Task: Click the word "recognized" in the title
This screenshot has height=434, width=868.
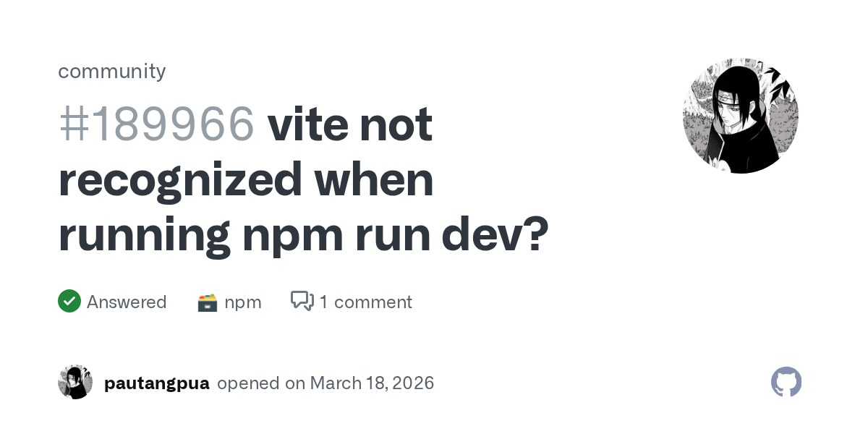Action: tap(180, 179)
